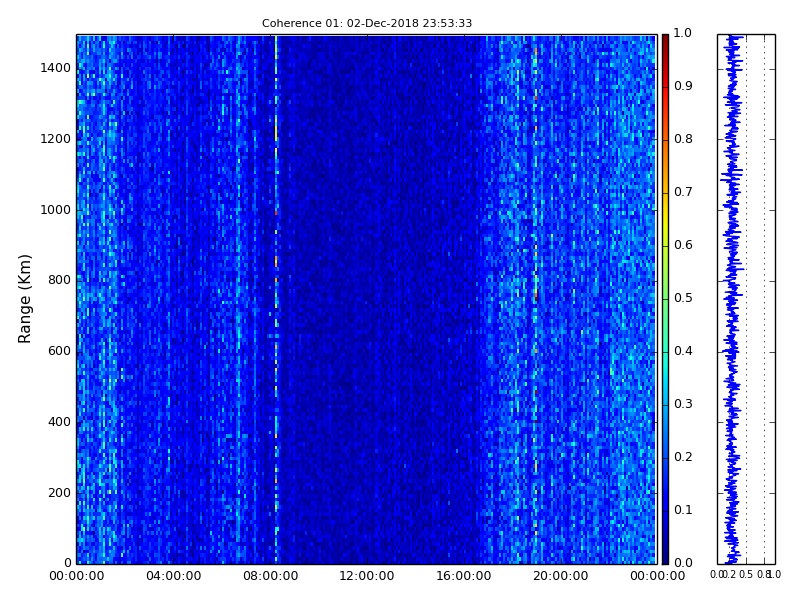Screen dimensions: 800x600
Task: Select the colorbar 0.7 label
Action: pos(683,192)
